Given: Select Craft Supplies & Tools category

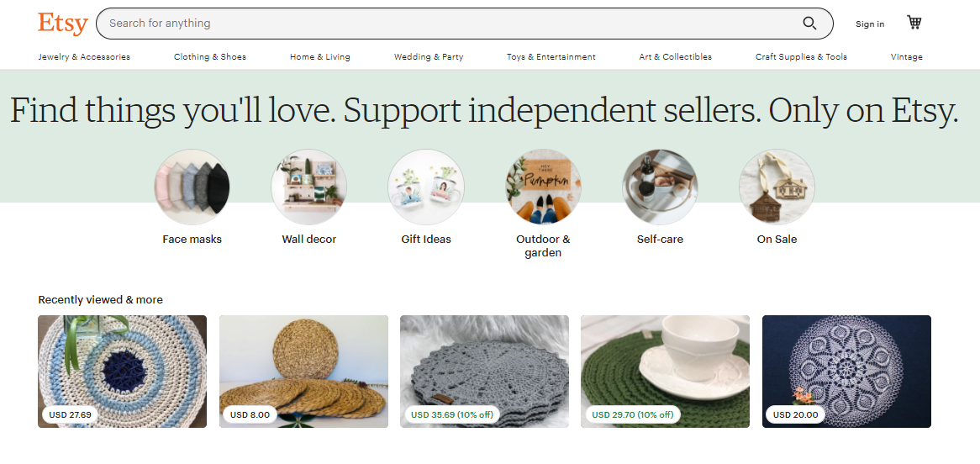Looking at the screenshot, I should click(x=801, y=57).
